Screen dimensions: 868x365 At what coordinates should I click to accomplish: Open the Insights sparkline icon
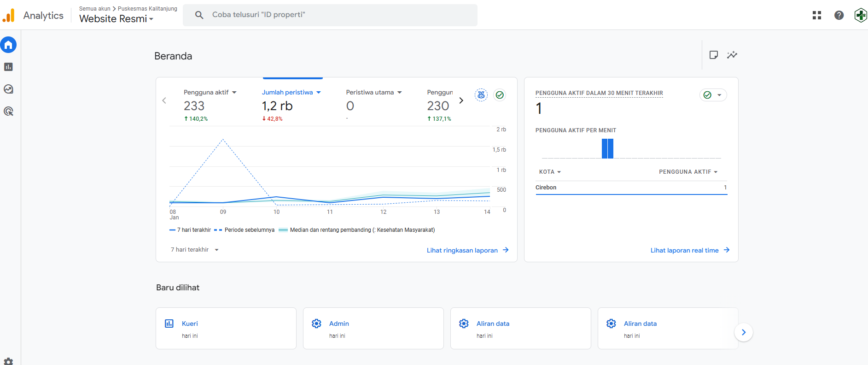[732, 55]
